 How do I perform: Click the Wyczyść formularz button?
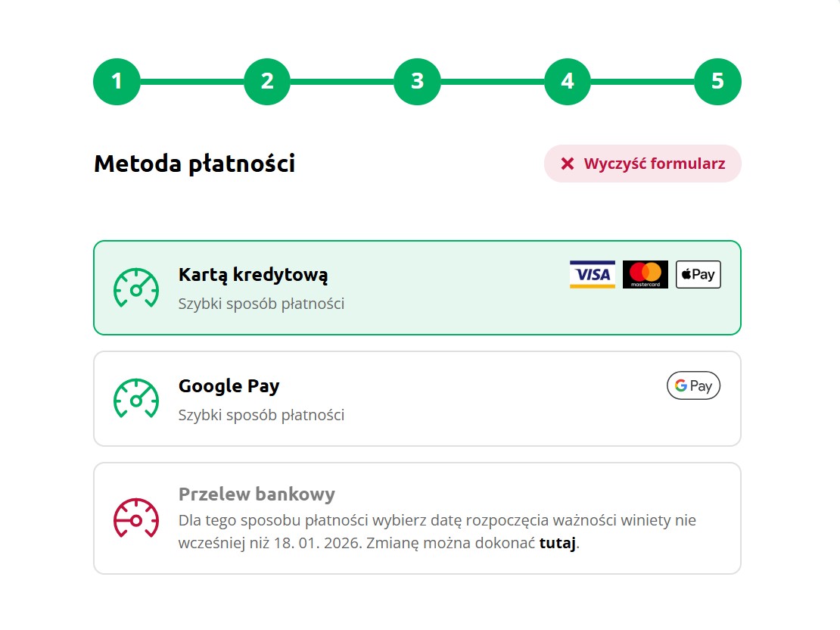[642, 164]
